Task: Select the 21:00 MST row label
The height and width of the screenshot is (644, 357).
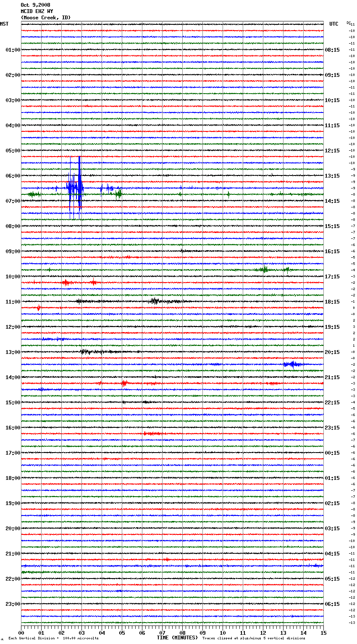Action: pos(13,554)
